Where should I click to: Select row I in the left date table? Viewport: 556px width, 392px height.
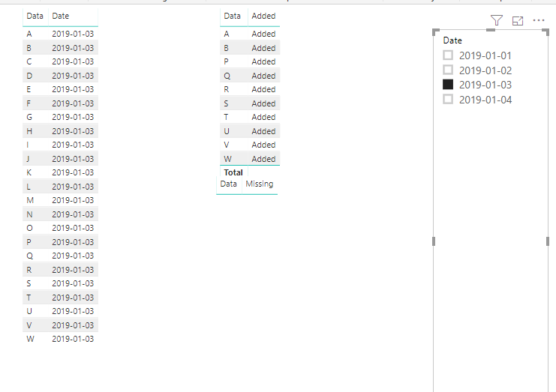(x=60, y=145)
